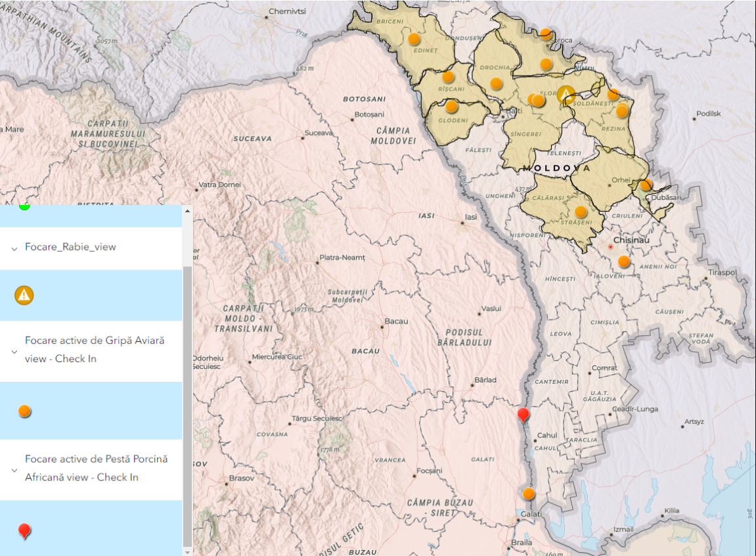This screenshot has width=756, height=556.
Task: Click the legend scrollbar up arrow
Action: tap(188, 211)
